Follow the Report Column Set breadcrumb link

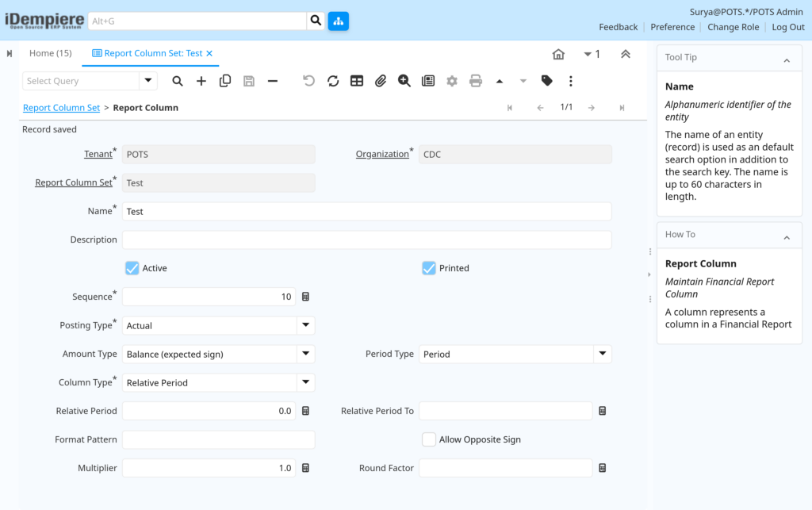pos(61,108)
